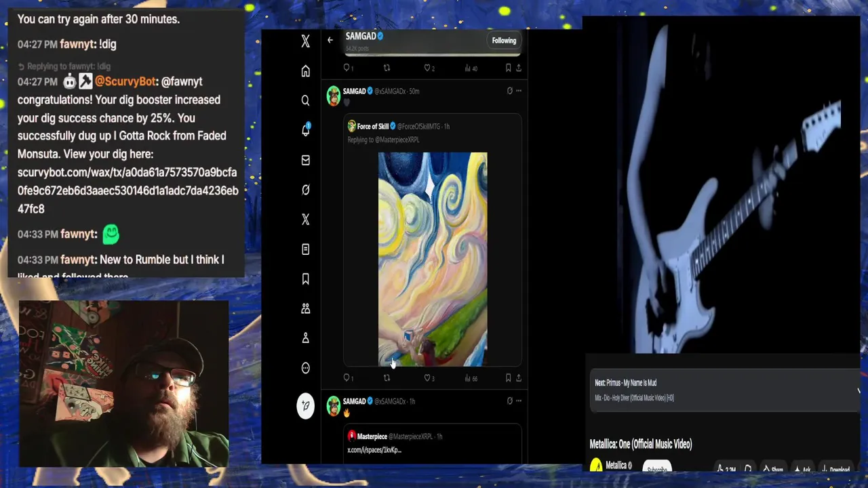Open the Notifications bell with badge

pos(305,130)
